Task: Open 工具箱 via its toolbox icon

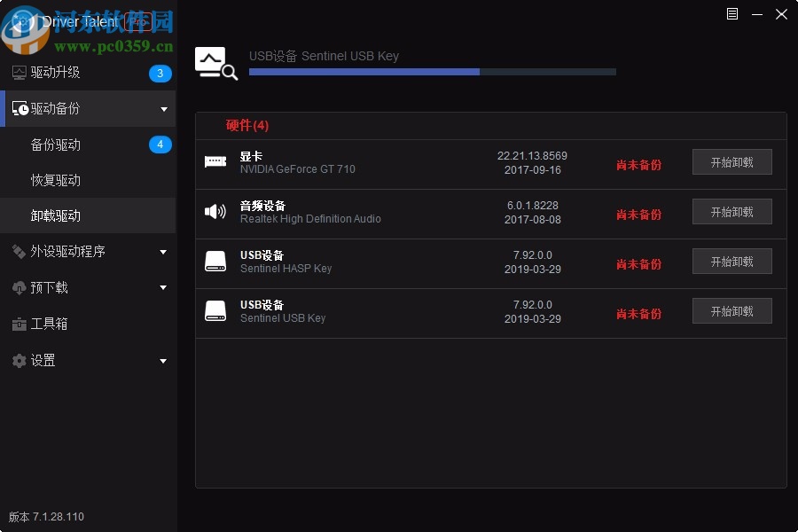Action: click(19, 324)
